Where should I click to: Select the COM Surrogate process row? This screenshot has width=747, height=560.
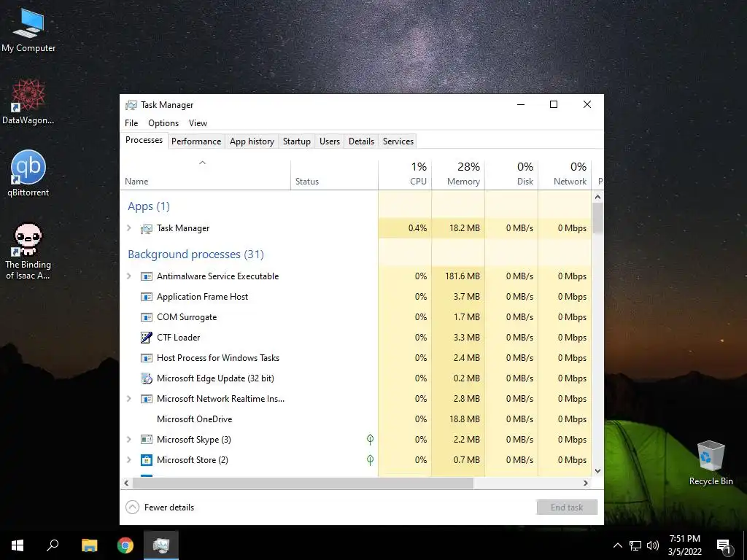[356, 317]
